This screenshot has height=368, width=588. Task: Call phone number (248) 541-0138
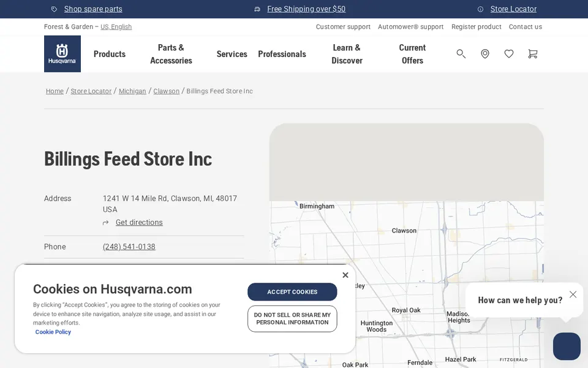point(129,247)
